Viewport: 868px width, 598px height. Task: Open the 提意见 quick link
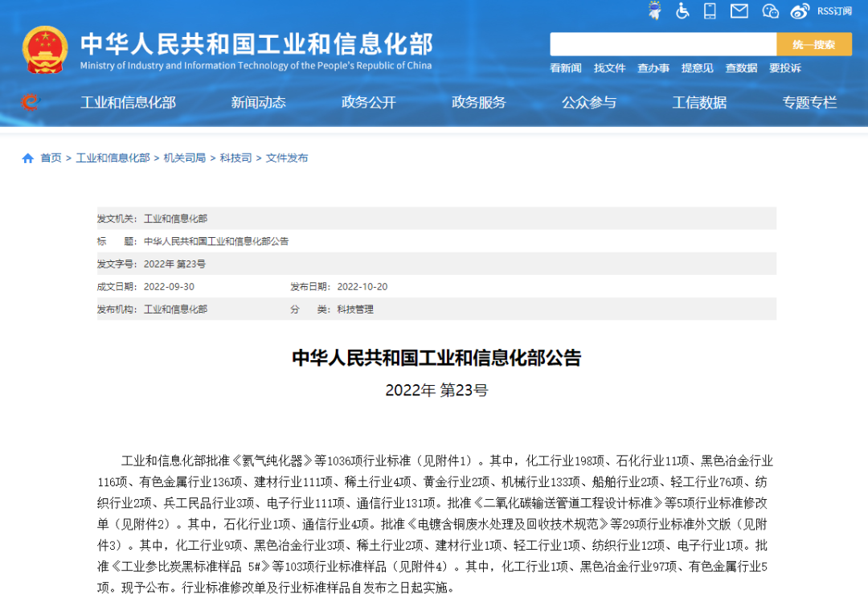click(x=697, y=68)
